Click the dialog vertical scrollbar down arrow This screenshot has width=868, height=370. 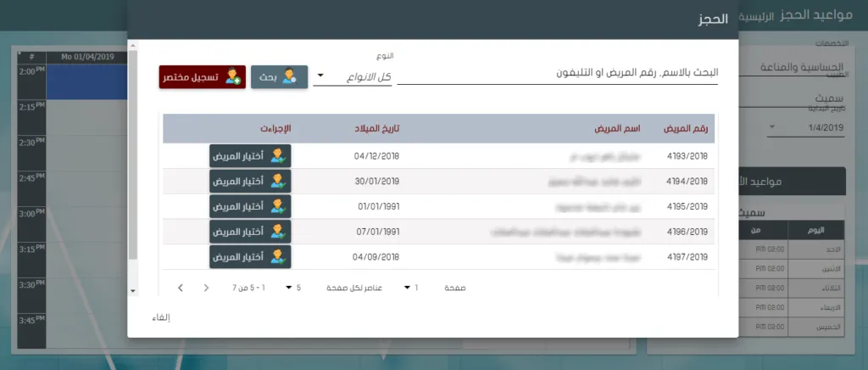click(132, 290)
